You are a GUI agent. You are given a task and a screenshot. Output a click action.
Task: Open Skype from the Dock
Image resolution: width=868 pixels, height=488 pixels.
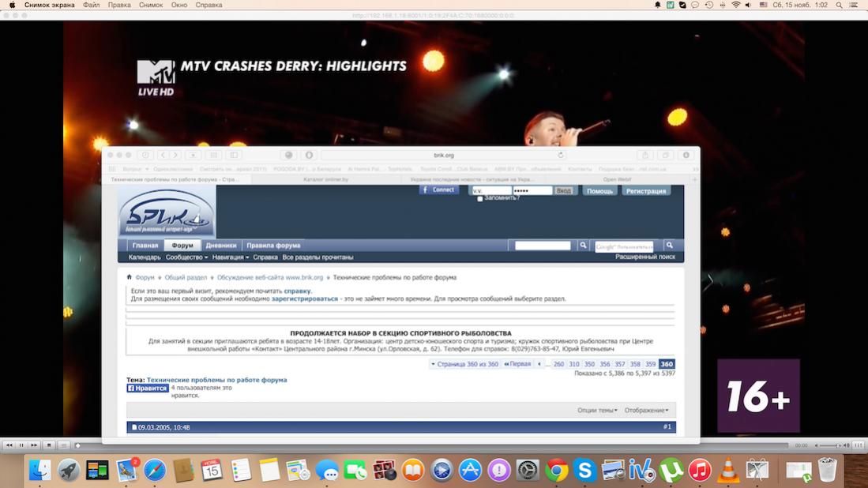click(585, 471)
